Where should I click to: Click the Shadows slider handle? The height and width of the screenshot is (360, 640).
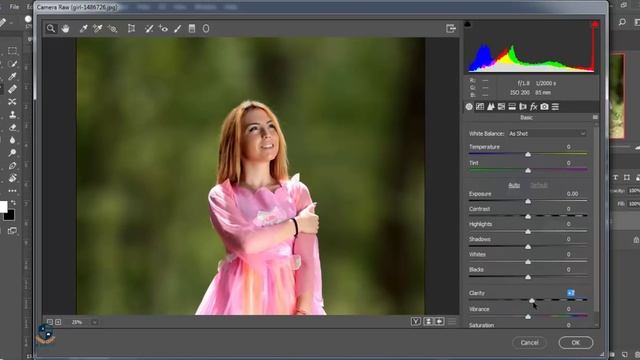point(528,247)
